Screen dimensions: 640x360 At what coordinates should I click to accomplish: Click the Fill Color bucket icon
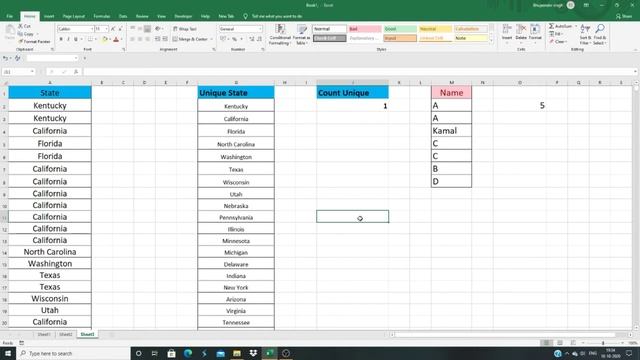point(104,39)
